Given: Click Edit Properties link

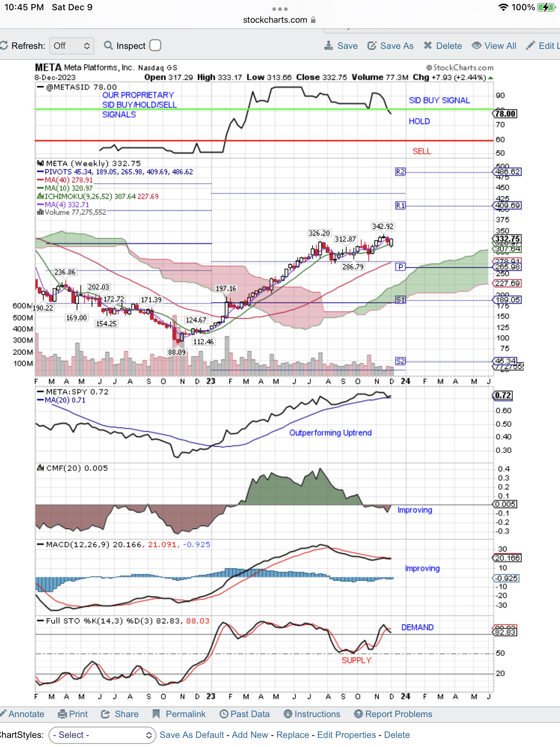Looking at the screenshot, I should 346,735.
